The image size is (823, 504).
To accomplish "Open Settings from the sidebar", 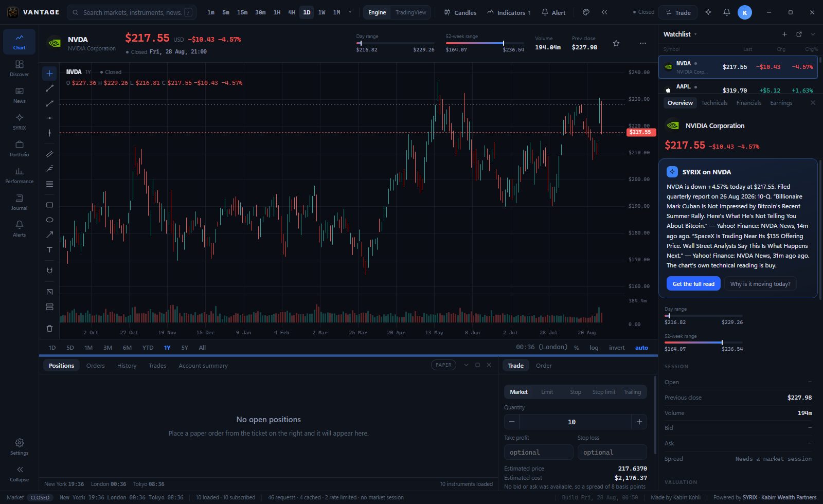I will coord(19,446).
